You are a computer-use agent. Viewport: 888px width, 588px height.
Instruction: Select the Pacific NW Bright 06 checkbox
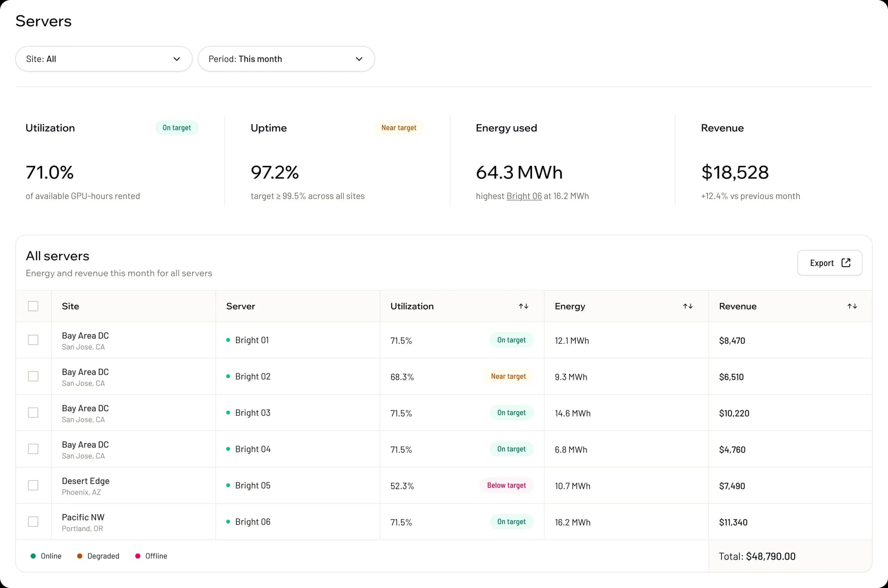[33, 522]
